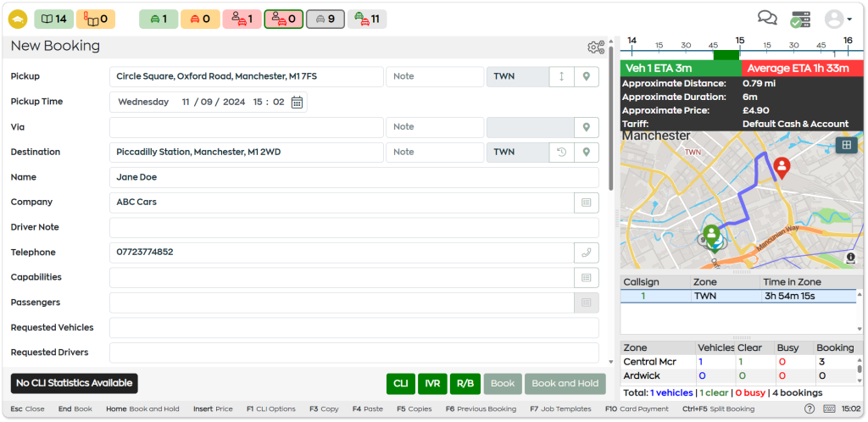Toggle the R/B return booking button
Image resolution: width=868 pixels, height=422 pixels.
(x=465, y=384)
